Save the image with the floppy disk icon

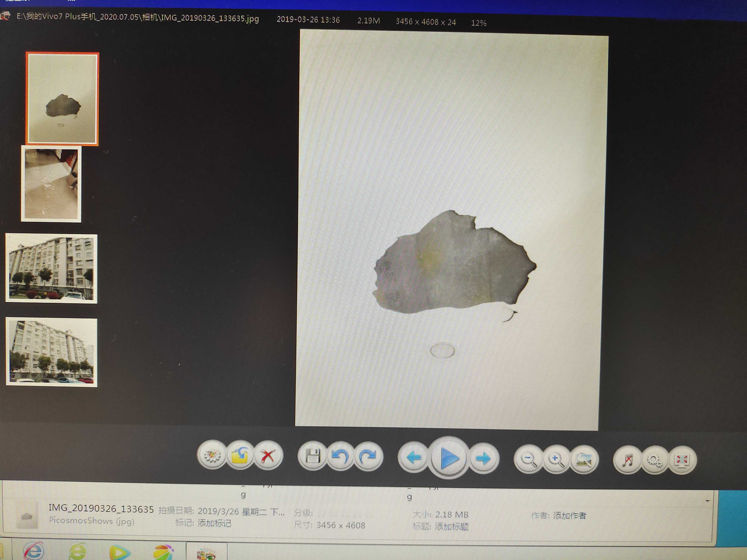pos(312,456)
